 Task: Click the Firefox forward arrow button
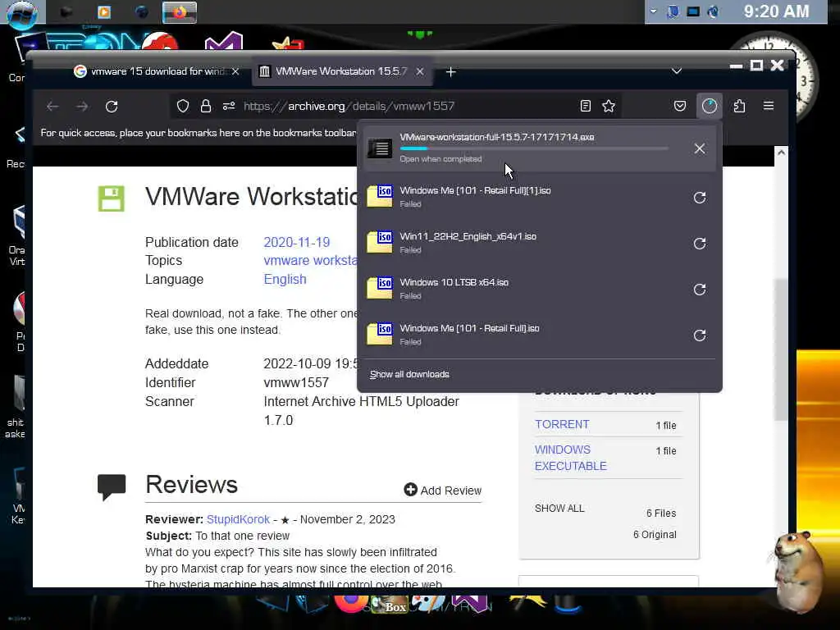82,107
